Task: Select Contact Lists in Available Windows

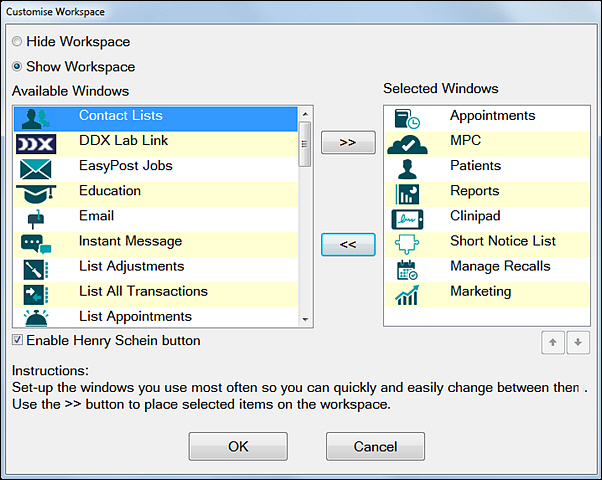Action: coord(156,119)
